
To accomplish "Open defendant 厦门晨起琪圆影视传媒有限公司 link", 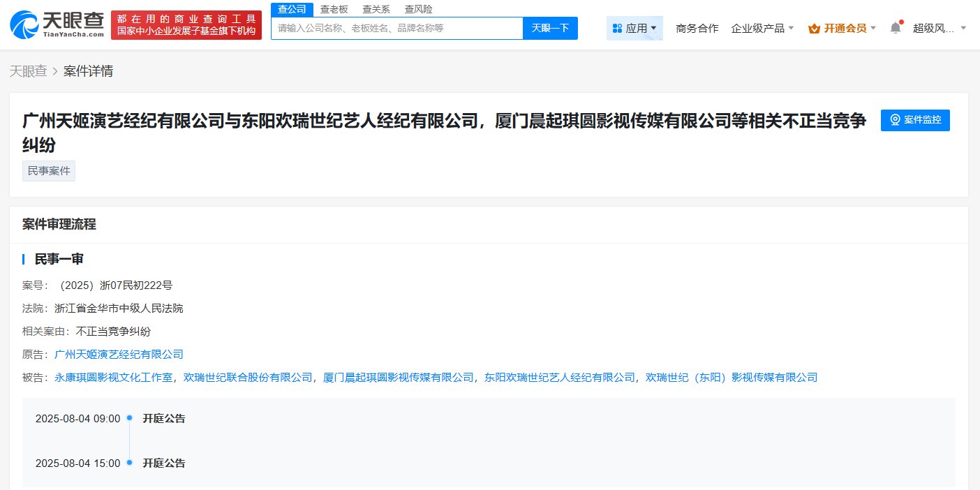I will [399, 378].
